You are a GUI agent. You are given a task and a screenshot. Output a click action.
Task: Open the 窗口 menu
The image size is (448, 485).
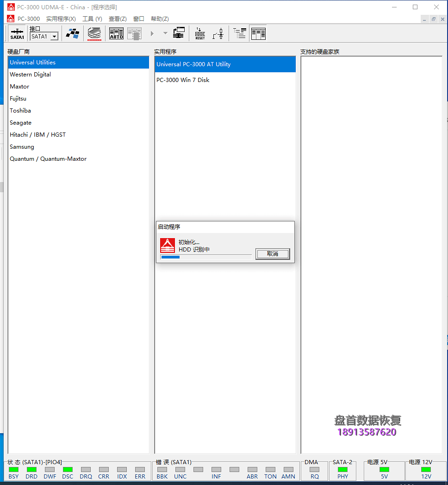pos(139,19)
